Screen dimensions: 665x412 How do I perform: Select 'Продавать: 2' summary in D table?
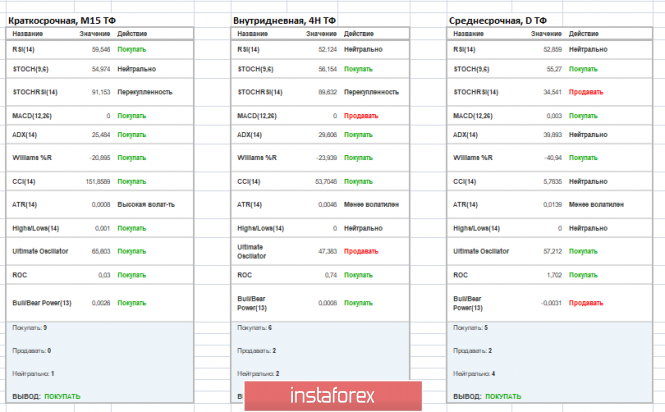click(x=472, y=350)
